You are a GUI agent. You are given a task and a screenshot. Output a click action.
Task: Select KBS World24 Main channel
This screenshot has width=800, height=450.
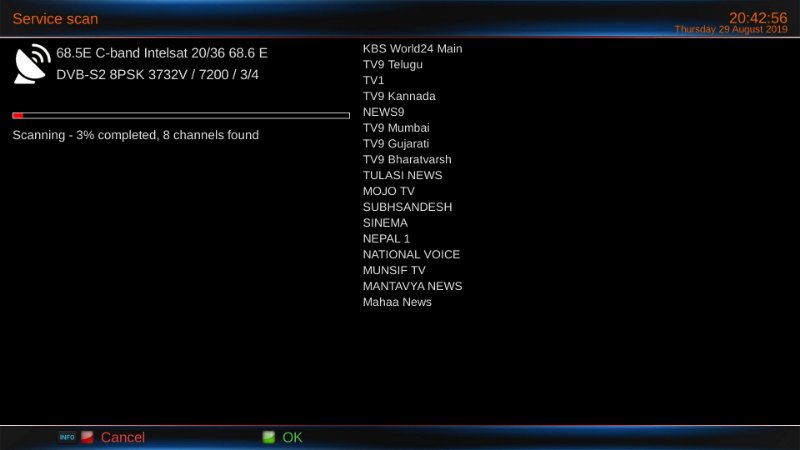pyautogui.click(x=412, y=48)
